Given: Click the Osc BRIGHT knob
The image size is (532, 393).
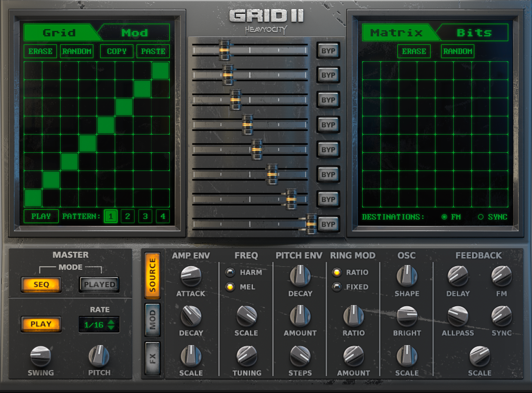Looking at the screenshot, I should (x=407, y=316).
